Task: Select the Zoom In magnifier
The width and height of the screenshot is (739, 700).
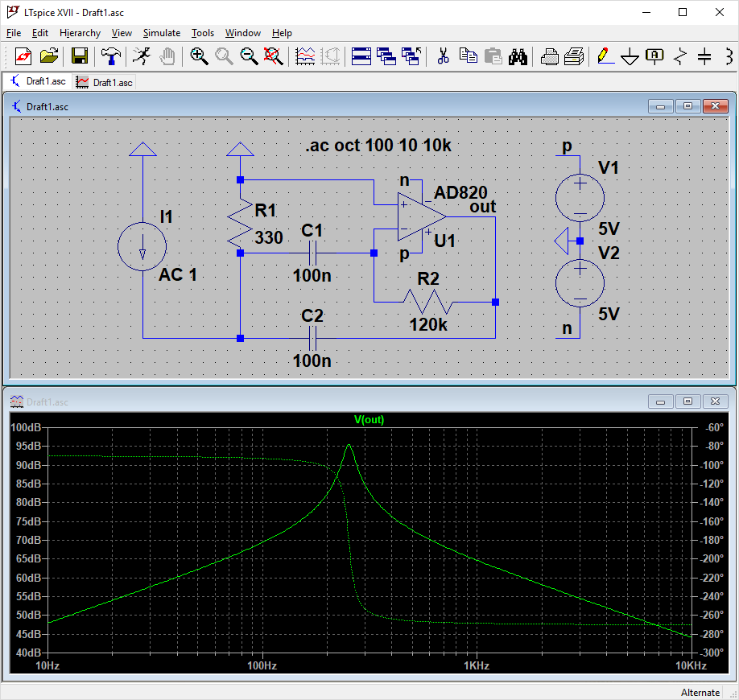Action: pos(199,56)
